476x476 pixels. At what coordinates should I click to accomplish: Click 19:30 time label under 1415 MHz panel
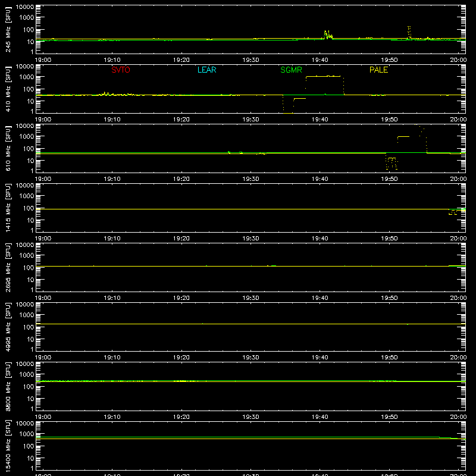pos(250,239)
